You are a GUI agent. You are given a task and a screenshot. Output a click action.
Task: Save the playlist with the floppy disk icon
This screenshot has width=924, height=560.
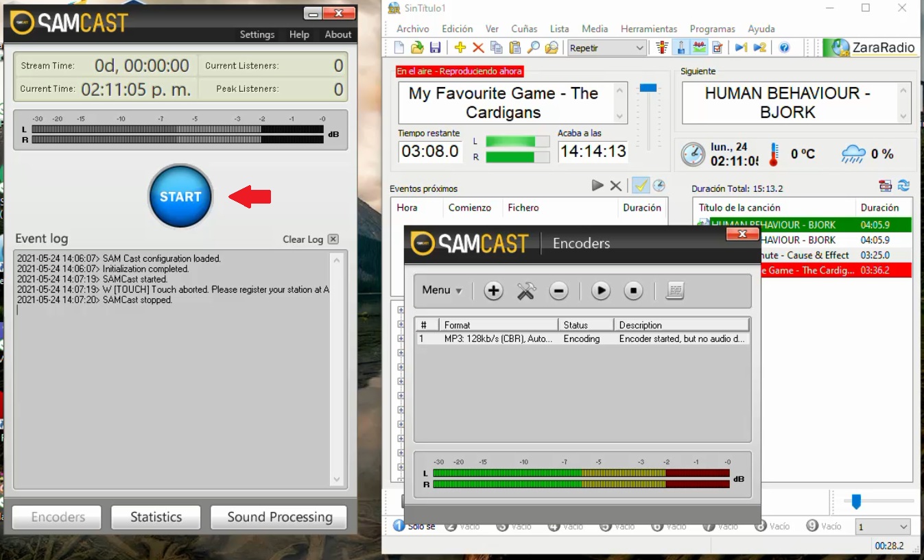click(x=435, y=47)
